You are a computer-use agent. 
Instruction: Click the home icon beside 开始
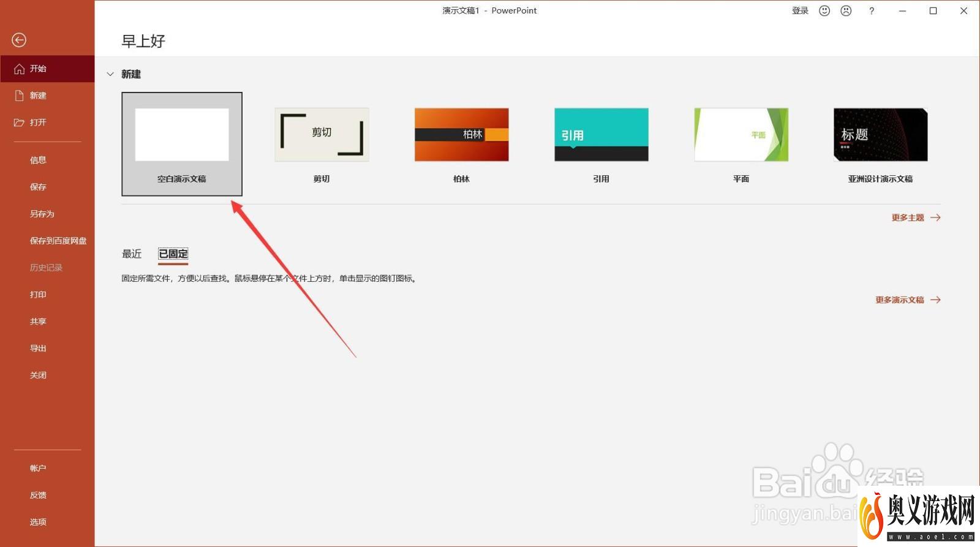click(x=19, y=69)
